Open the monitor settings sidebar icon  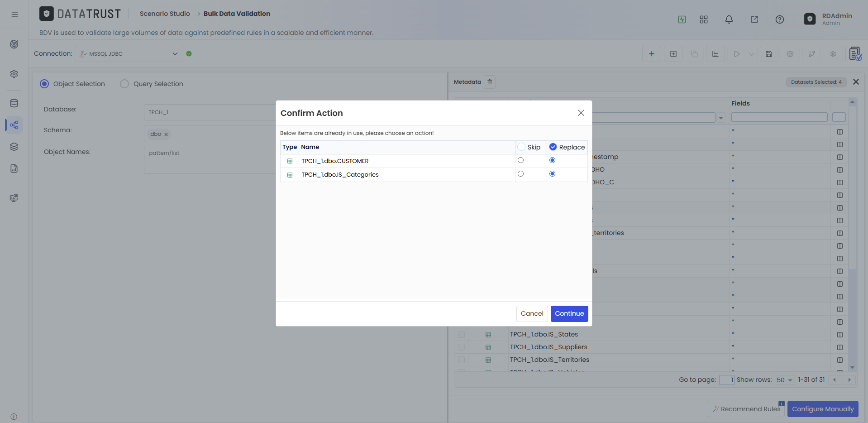(x=14, y=198)
